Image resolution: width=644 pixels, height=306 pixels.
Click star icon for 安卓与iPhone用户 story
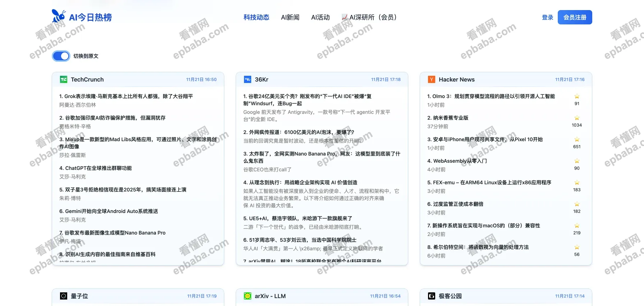pos(577,139)
